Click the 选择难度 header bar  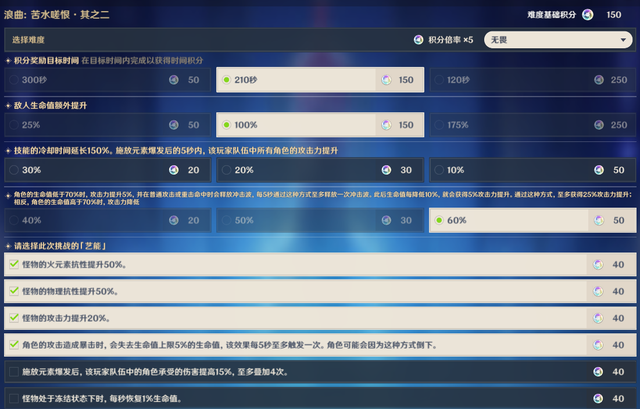(200, 40)
